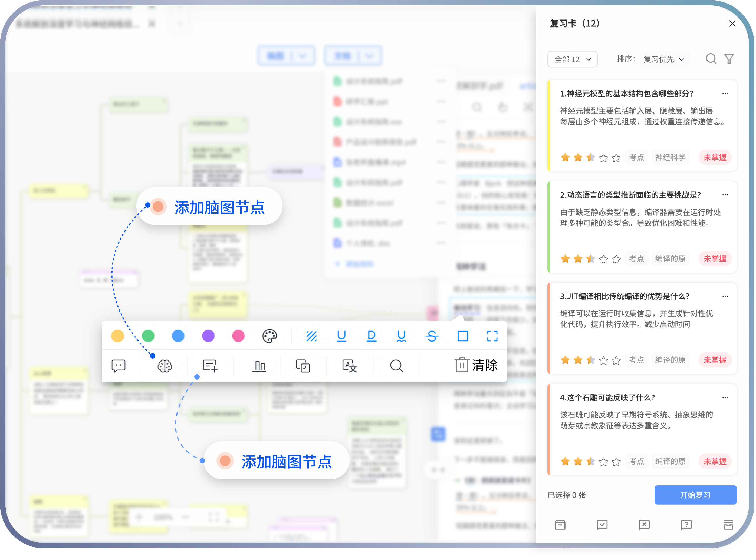Viewport: 756px width, 560px height.
Task: Choose the yellow highlight color
Action: click(118, 336)
